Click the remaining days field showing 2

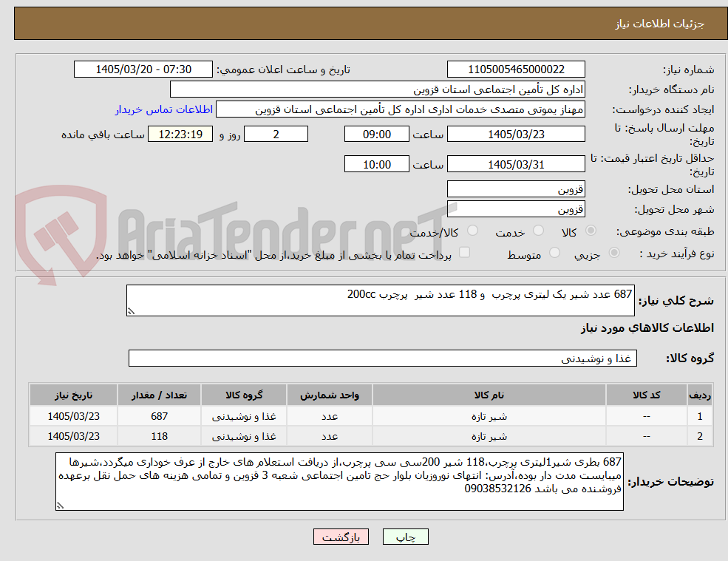pos(276,135)
